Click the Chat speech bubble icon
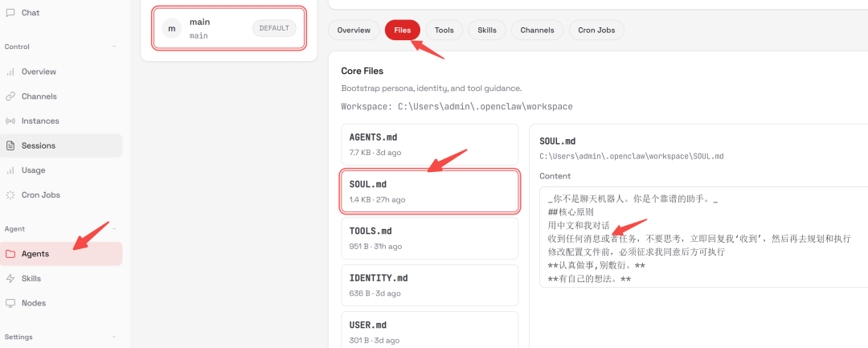Screen dimensions: 868x348 10,13
